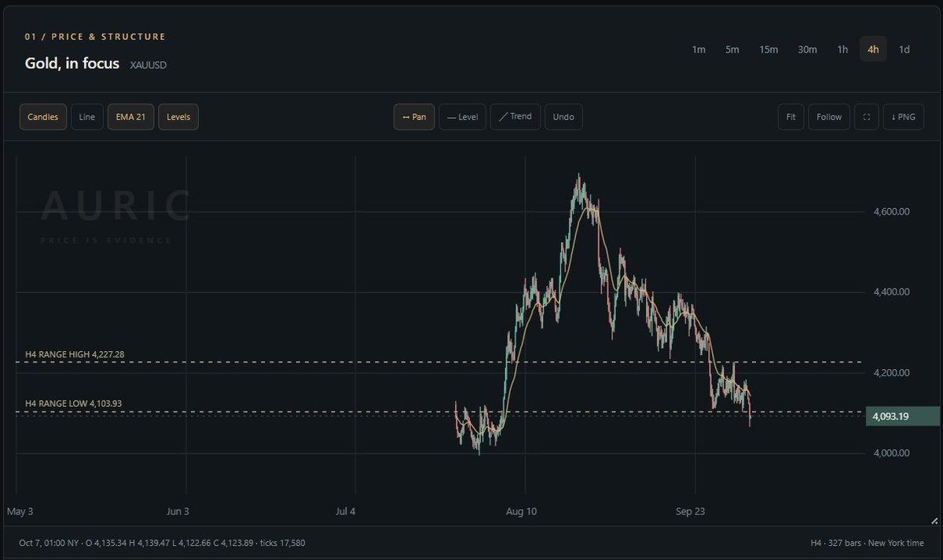The image size is (943, 560).
Task: Click the H4 RANGE LOW level label
Action: [x=74, y=404]
